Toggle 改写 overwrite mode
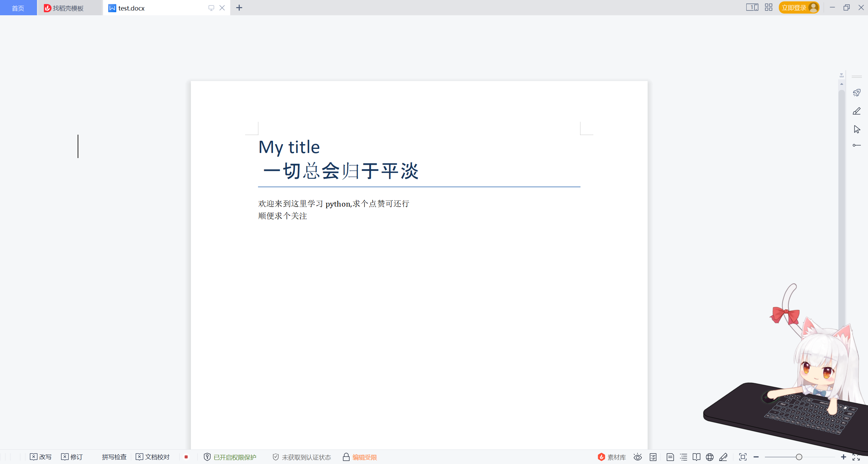 (41, 457)
